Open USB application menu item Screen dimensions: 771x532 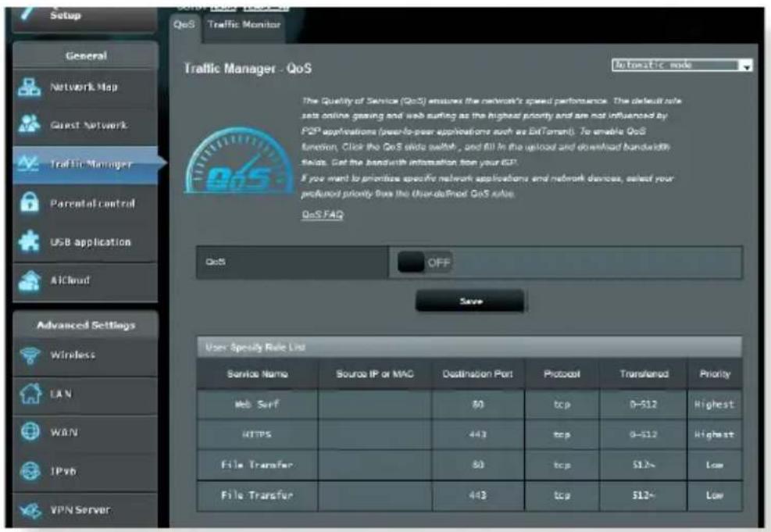(x=86, y=242)
